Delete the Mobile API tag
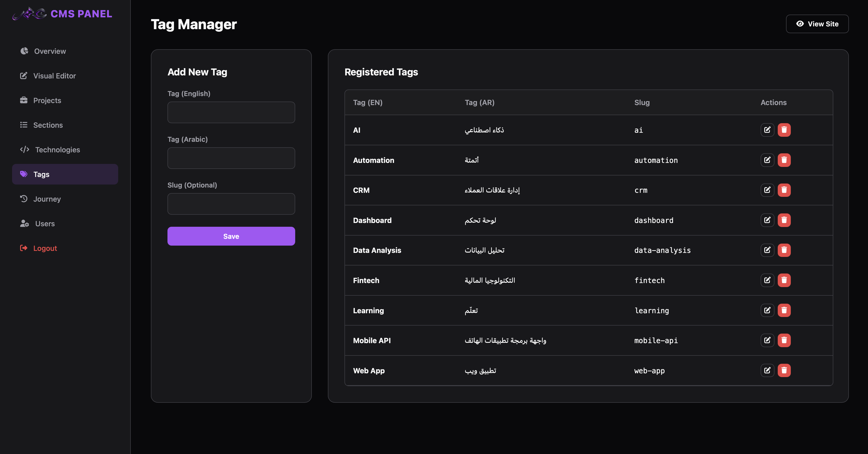Screen dimensions: 868x454 pos(784,340)
